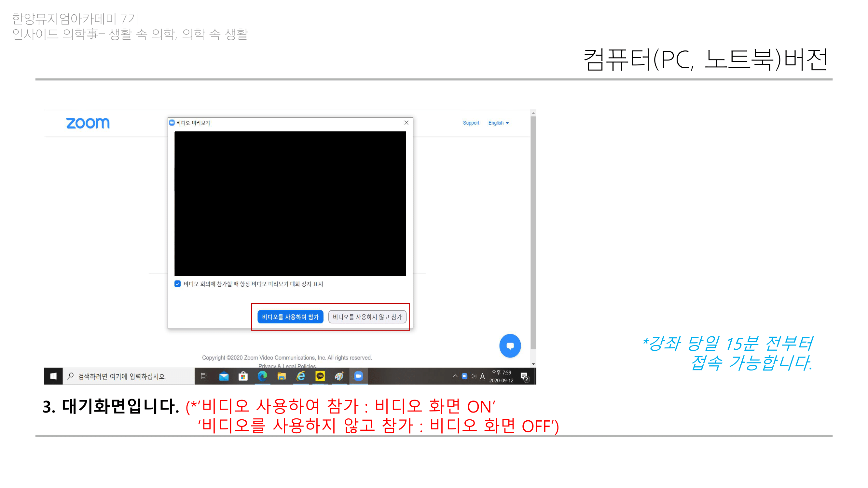Open Microsoft Store taskbar icon

(x=243, y=376)
